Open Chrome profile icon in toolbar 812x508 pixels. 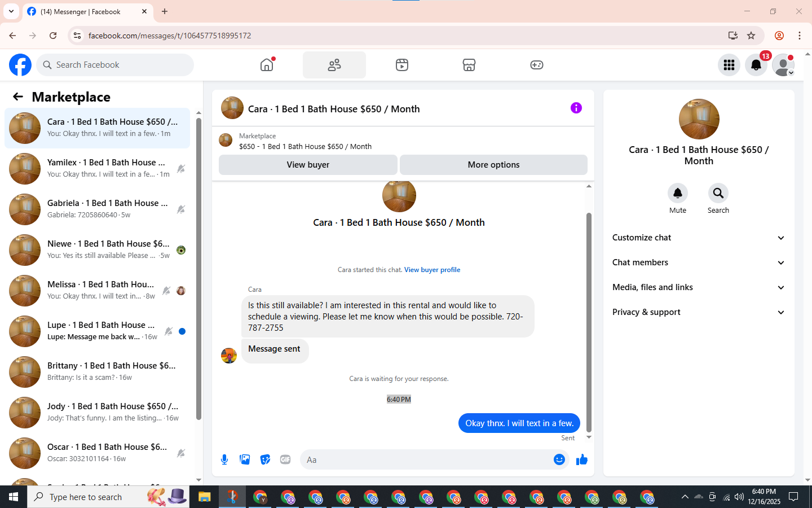coord(779,36)
